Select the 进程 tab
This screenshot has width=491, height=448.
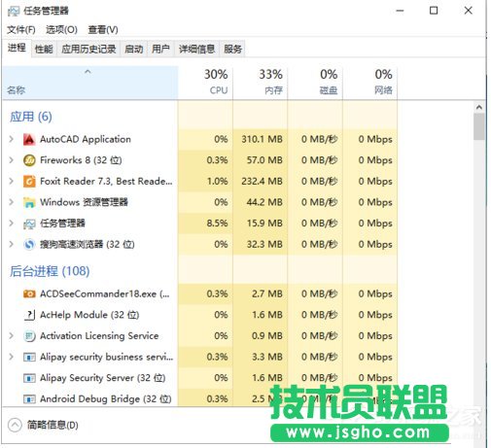point(17,48)
